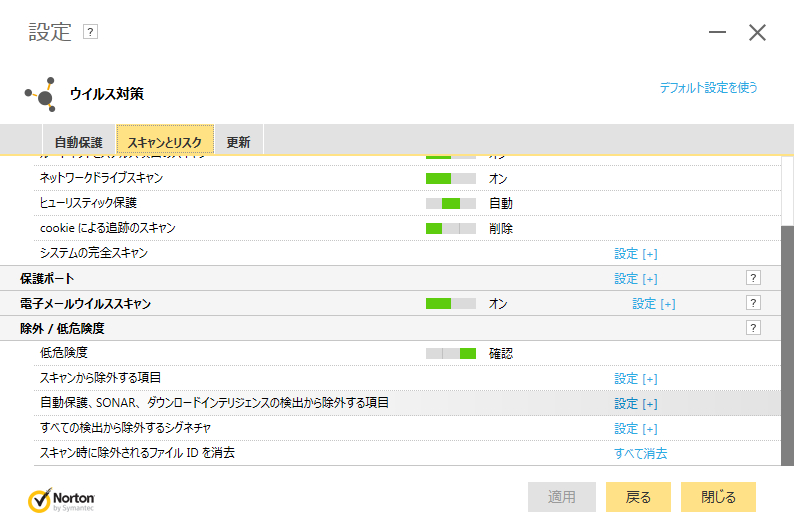Click the デフォルト設定を使う link
Image resolution: width=794 pixels, height=528 pixels.
point(708,88)
